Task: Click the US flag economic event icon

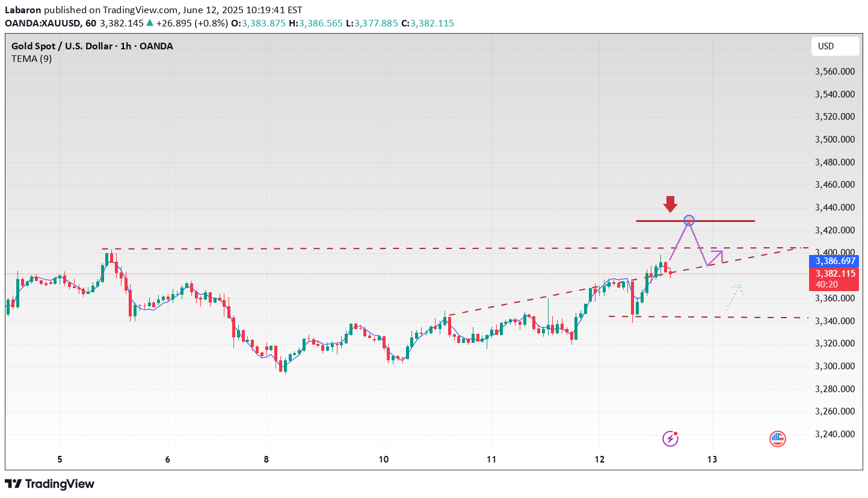Action: coord(777,439)
